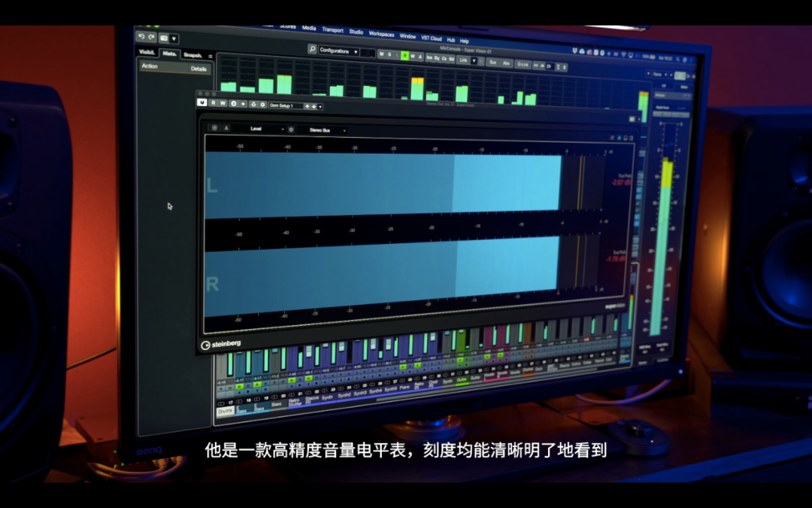Toggle the global M mute button
Viewport: 812px width, 508px height.
tap(382, 54)
